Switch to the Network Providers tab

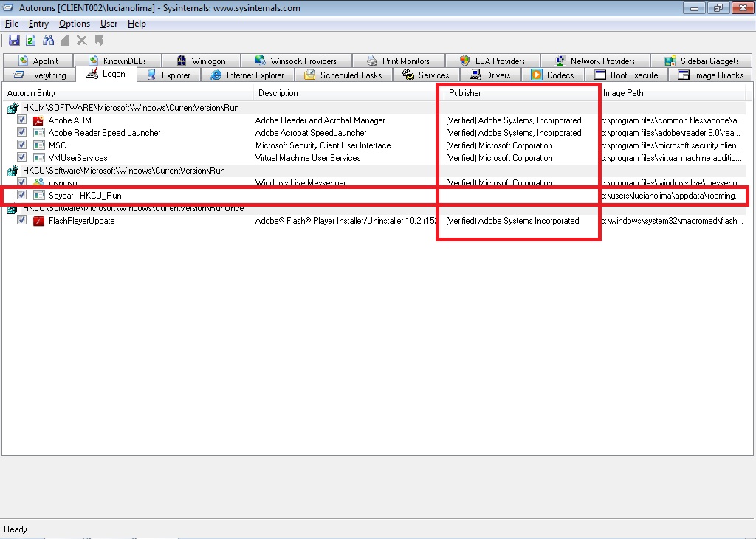pos(595,61)
